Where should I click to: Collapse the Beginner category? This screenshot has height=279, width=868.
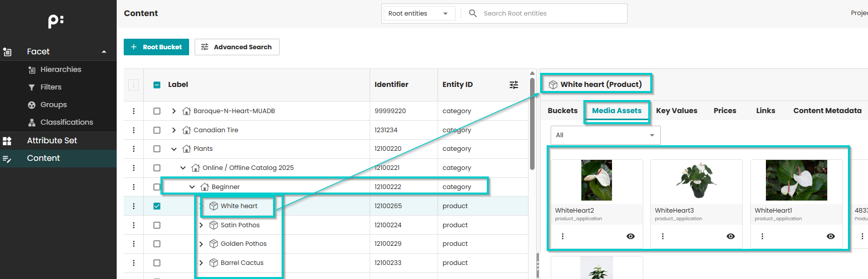point(192,187)
